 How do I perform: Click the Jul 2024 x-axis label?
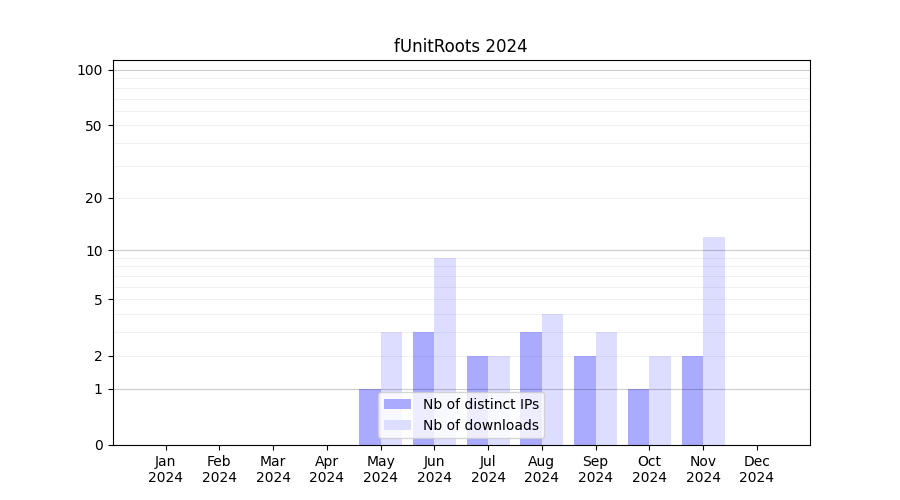(488, 469)
